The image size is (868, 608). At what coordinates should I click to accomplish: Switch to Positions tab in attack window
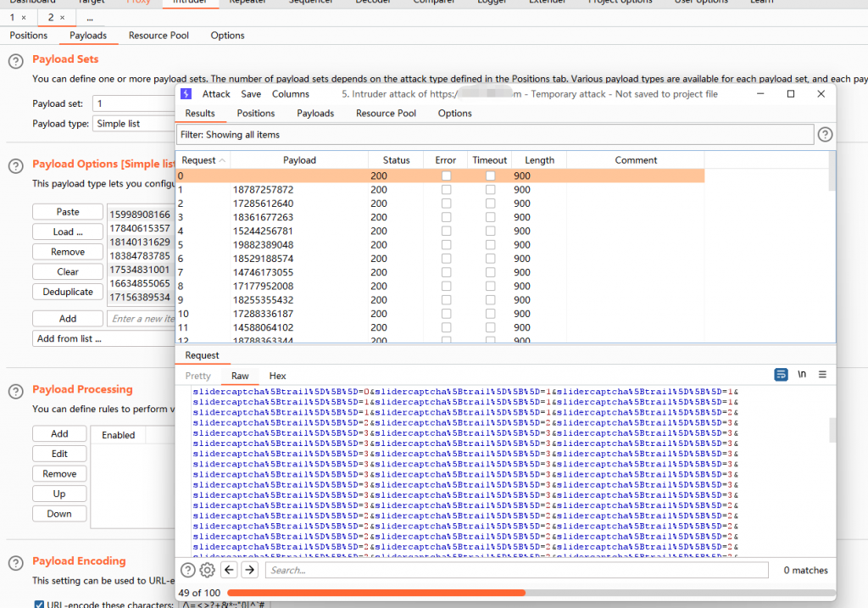(256, 113)
